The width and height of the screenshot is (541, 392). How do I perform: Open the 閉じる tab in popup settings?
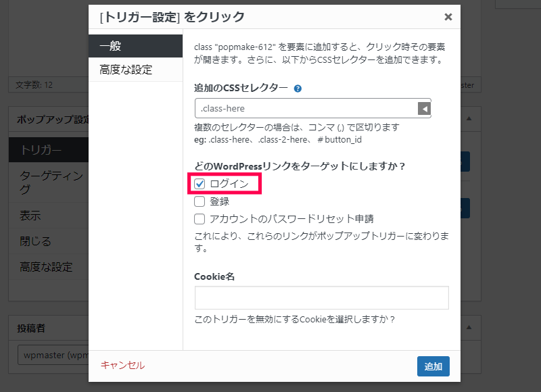tap(49, 241)
